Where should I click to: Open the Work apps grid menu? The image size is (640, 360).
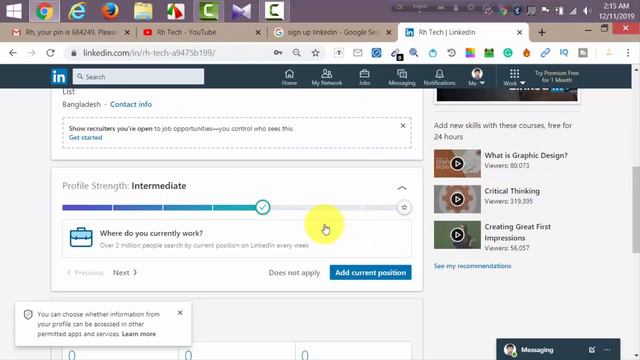coord(514,77)
